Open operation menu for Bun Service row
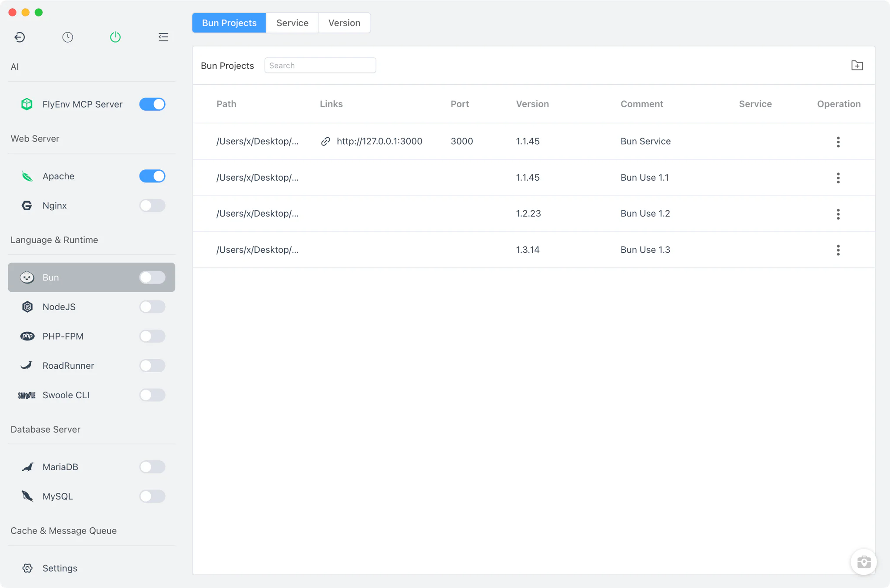The image size is (890, 588). 838,142
